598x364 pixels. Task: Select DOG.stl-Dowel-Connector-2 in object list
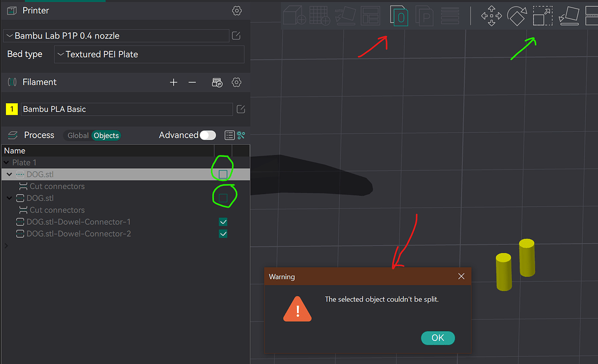[79, 234]
